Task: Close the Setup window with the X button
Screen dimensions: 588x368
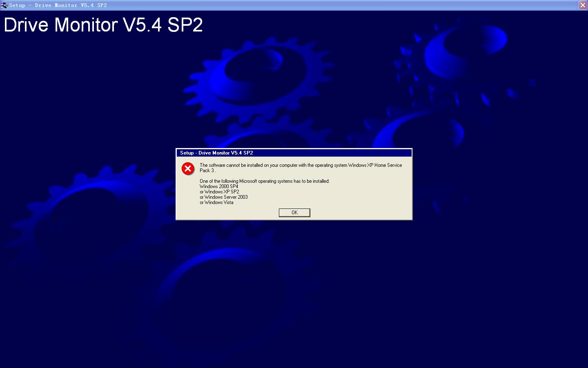Action: 583,5
